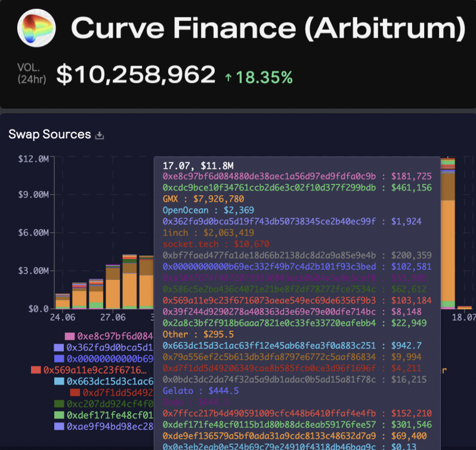Click tooltip address 0xbf7faed477fa1de1… row
Viewport: 476px width, 450px height.
pyautogui.click(x=297, y=255)
